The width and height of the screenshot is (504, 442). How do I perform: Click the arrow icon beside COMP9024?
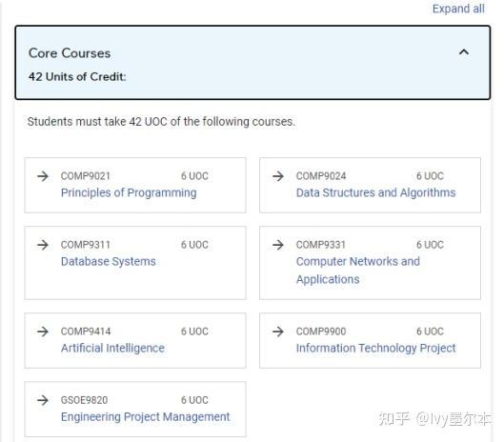point(278,176)
